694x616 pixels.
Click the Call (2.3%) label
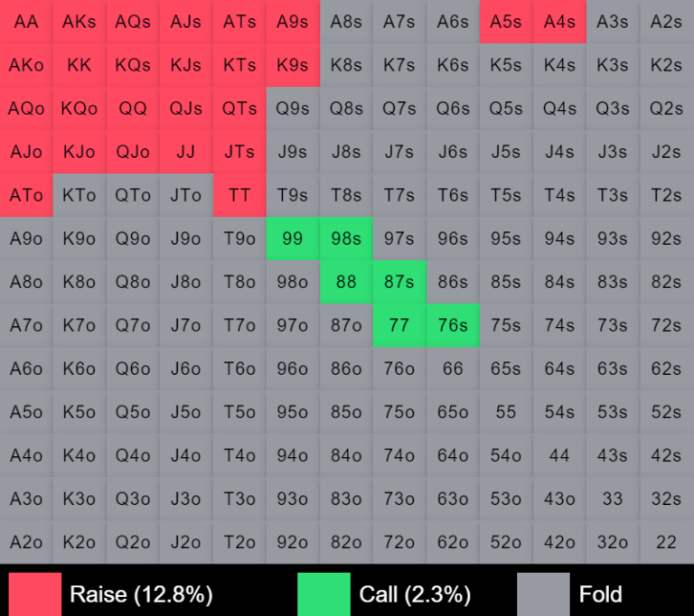tap(415, 594)
